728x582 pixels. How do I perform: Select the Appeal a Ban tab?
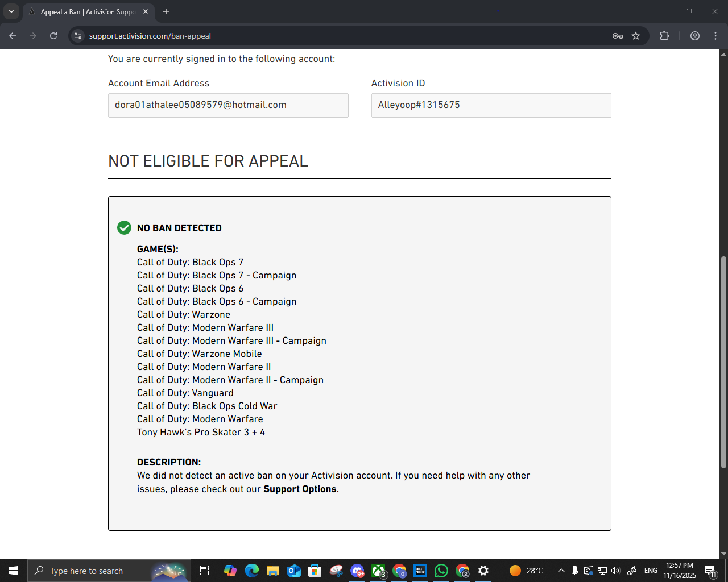click(x=88, y=12)
